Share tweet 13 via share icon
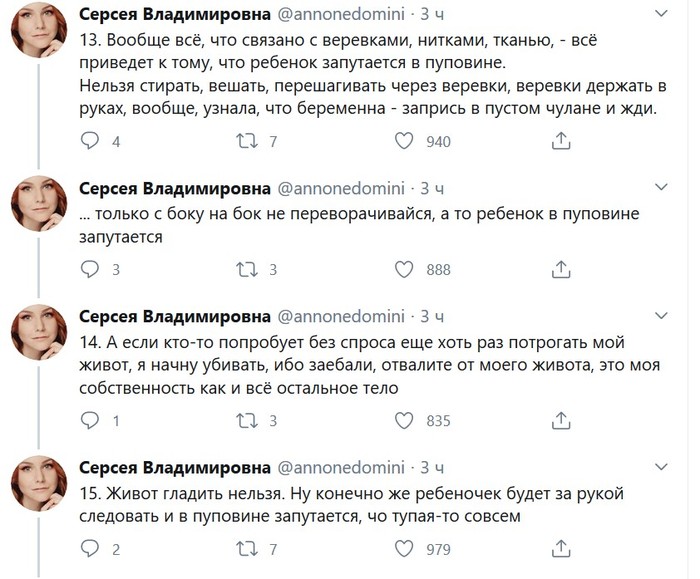 561,142
